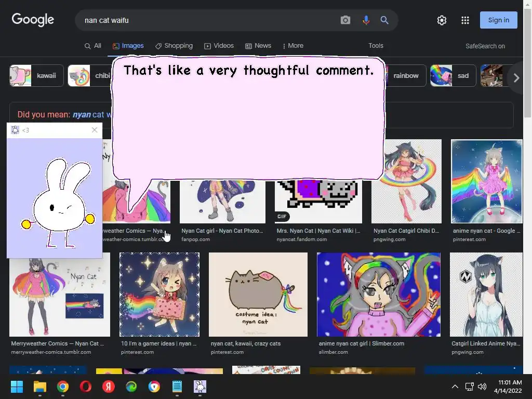Show hidden system tray icons
532x399 pixels.
click(455, 387)
